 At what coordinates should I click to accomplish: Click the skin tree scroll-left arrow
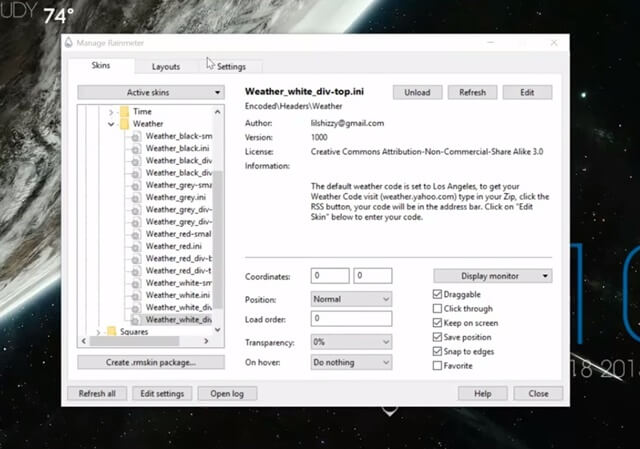[84, 341]
